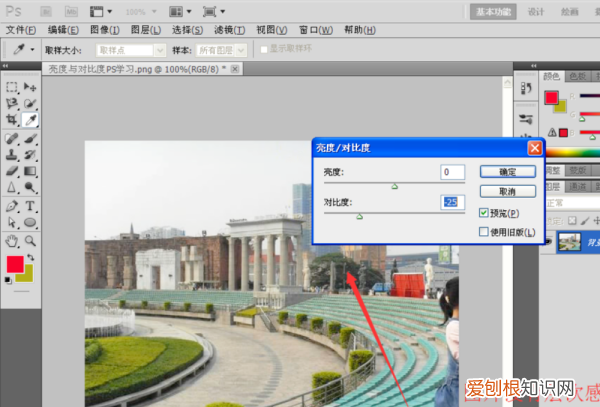
Task: Select the Horizontal Type tool
Action: click(x=30, y=206)
